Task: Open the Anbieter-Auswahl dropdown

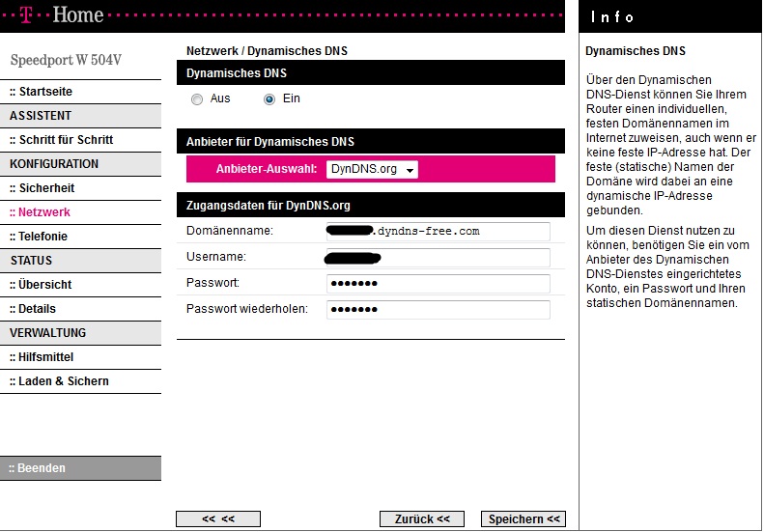Action: click(x=372, y=169)
